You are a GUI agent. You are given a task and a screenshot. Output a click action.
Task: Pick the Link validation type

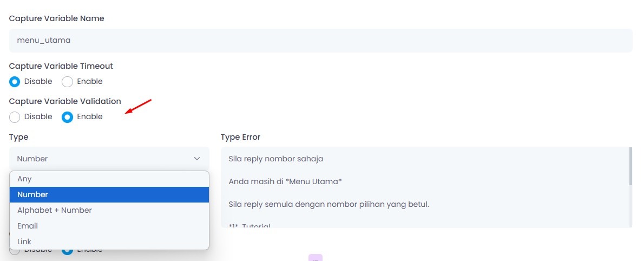click(109, 242)
